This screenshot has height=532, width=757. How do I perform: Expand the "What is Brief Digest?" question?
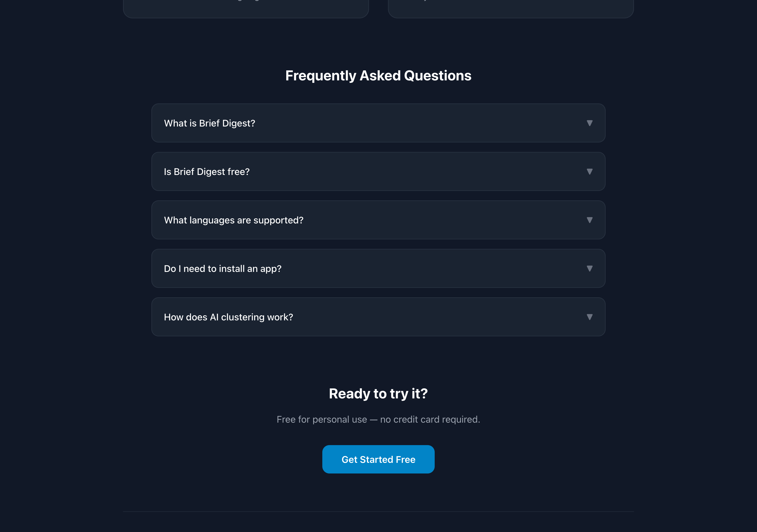[210, 123]
